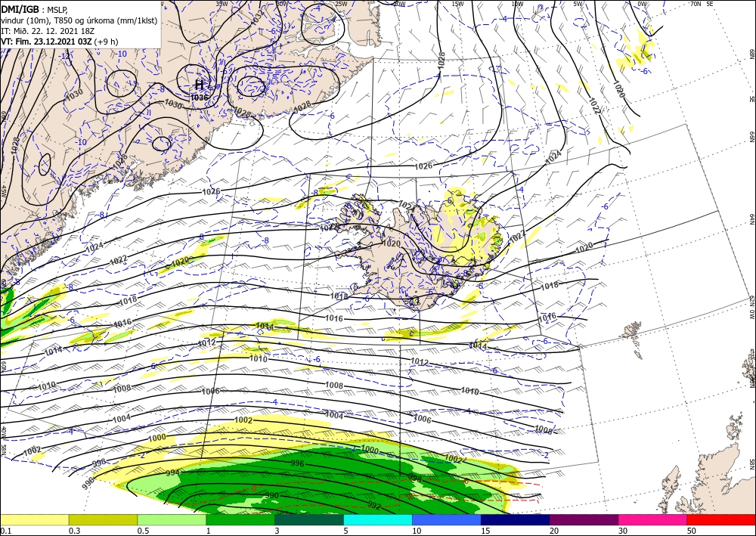Click the light green 0.5–1 legend swatch
The width and height of the screenshot is (756, 536).
coord(172,519)
